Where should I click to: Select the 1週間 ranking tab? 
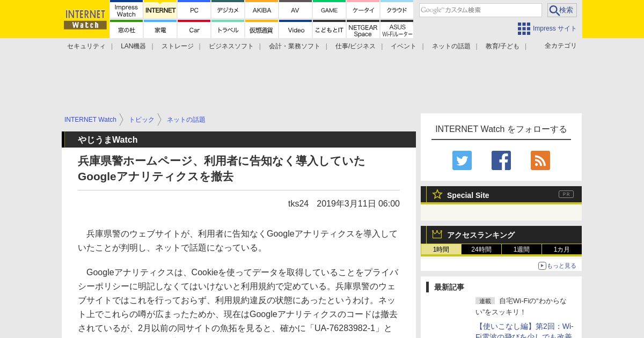522,249
